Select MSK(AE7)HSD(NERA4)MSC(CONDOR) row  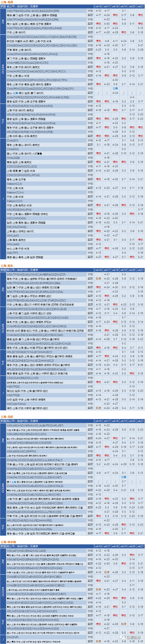click(x=46, y=442)
